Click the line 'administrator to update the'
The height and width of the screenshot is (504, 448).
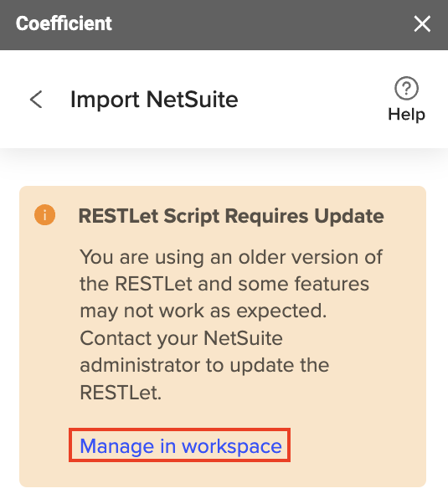tap(204, 366)
